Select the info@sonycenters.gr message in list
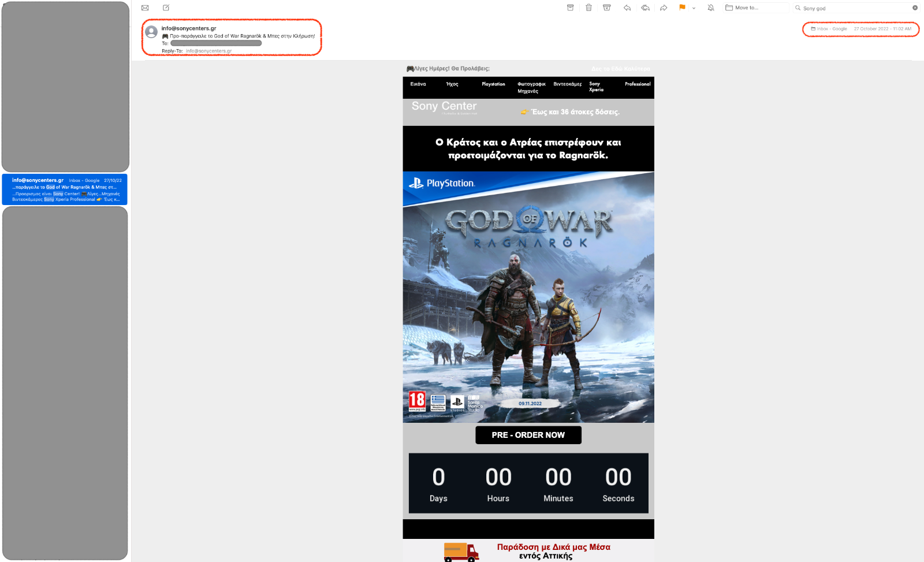Viewport: 924px width, 562px height. click(x=65, y=189)
